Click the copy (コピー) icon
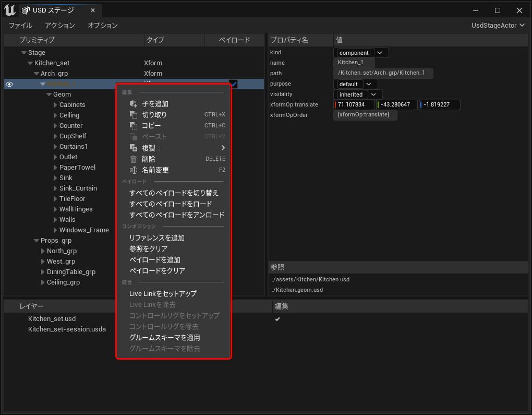Viewport: 532px width, 415px height. point(133,126)
